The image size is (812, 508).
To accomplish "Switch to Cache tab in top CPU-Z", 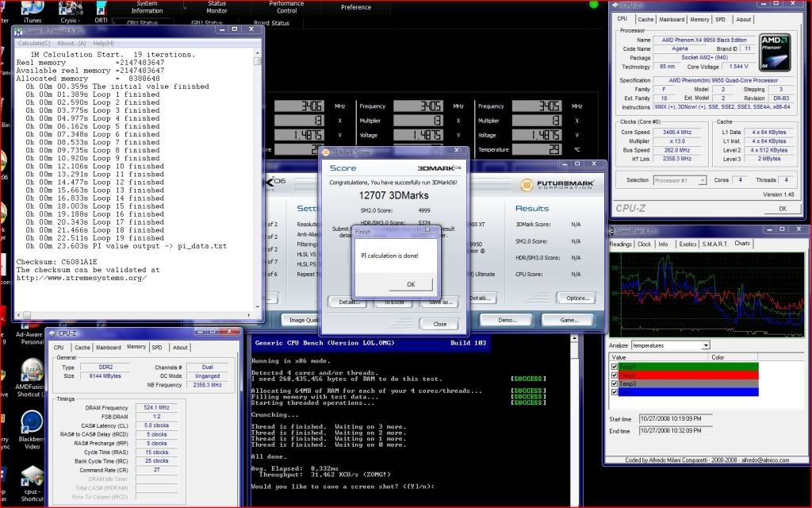I will [x=645, y=19].
